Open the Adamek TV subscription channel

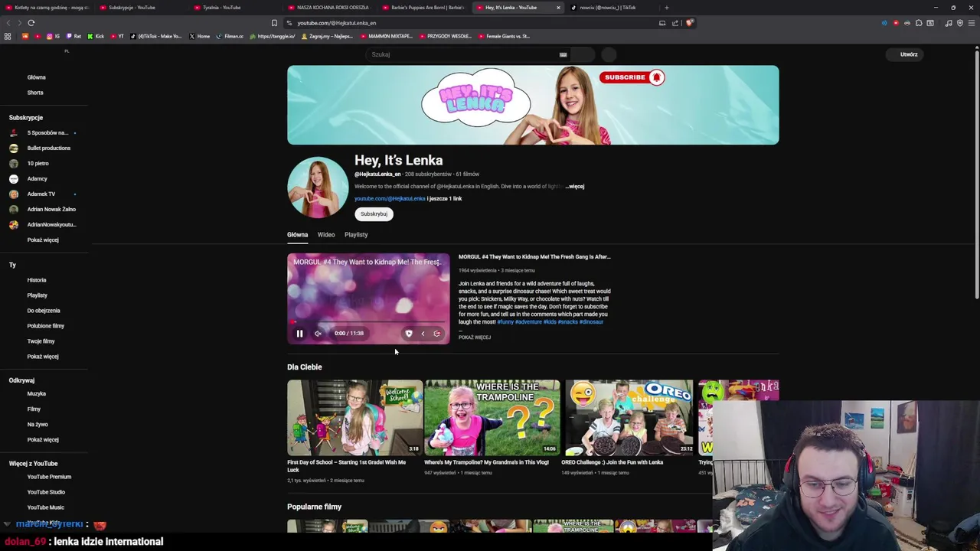(43, 194)
